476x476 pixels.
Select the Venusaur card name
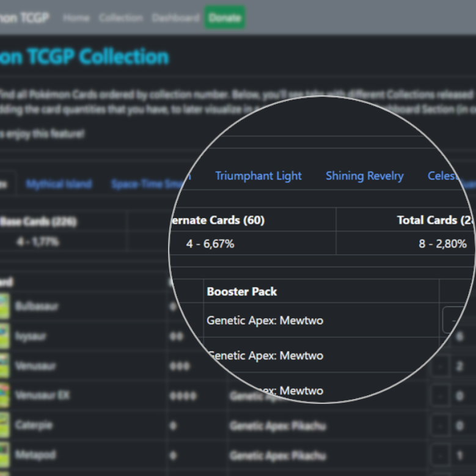pos(35,366)
